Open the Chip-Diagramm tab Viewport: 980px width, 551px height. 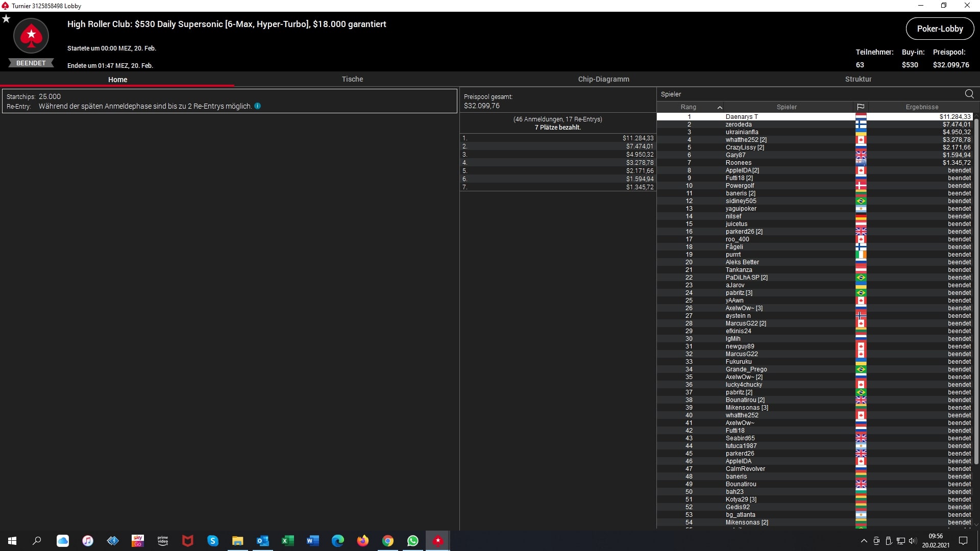(603, 79)
